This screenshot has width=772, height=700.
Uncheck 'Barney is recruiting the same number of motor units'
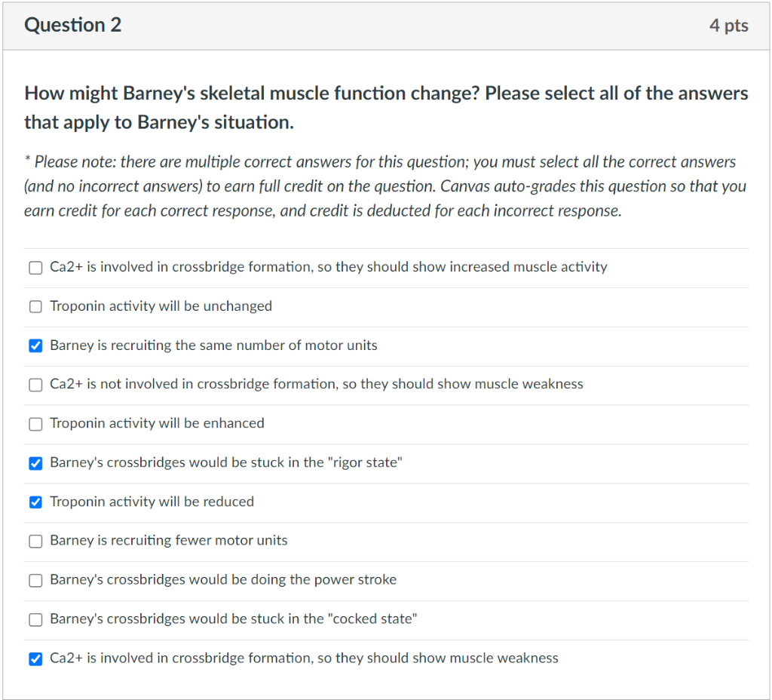pyautogui.click(x=35, y=345)
